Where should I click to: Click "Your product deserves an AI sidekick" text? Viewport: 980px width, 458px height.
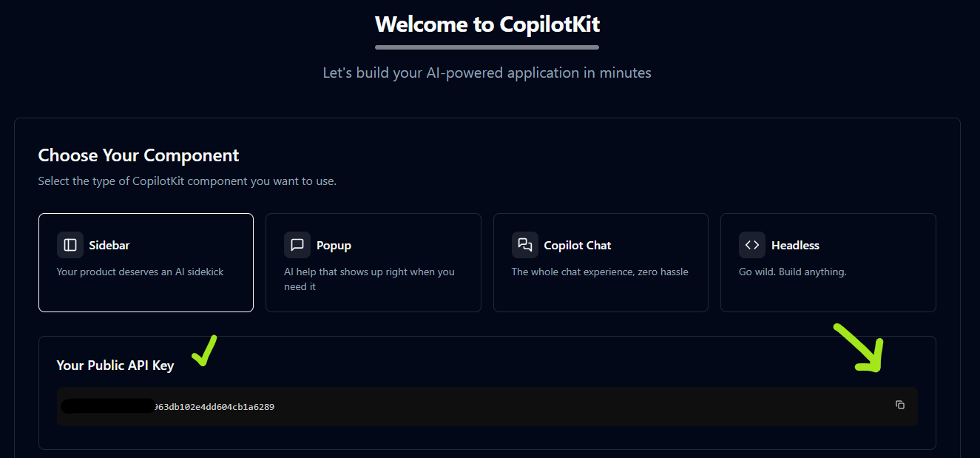141,272
